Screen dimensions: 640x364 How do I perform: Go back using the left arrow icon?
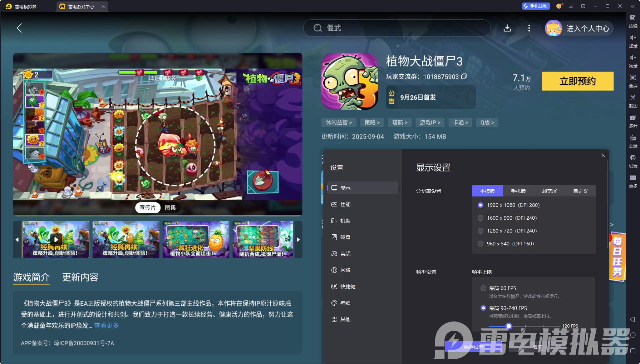pos(20,28)
